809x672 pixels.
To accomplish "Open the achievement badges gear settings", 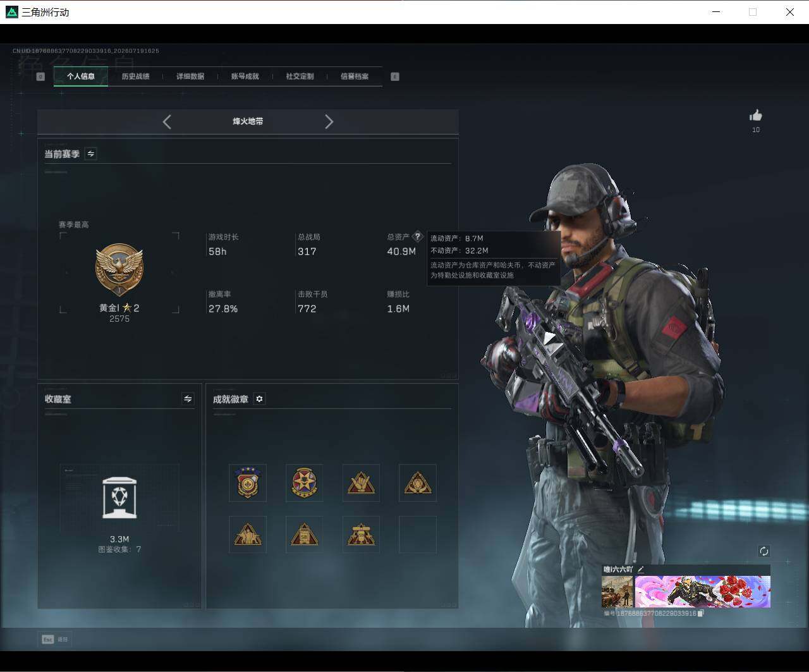I will point(259,399).
